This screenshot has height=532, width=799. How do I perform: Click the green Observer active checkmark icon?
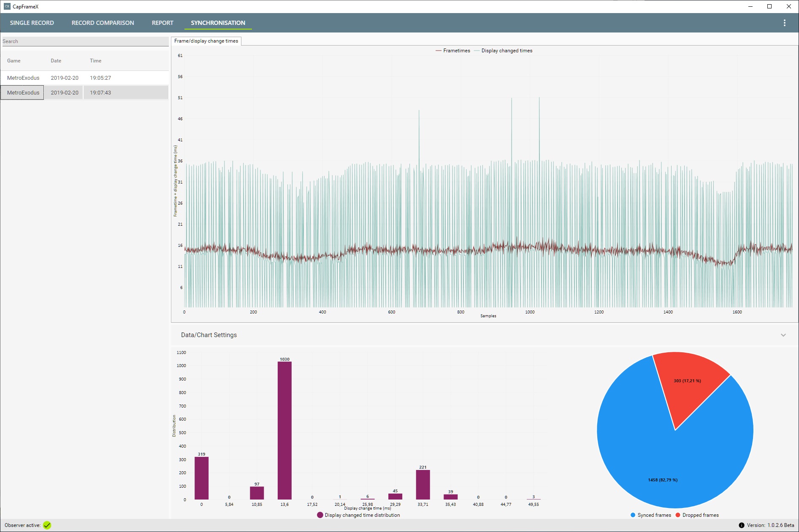47,525
